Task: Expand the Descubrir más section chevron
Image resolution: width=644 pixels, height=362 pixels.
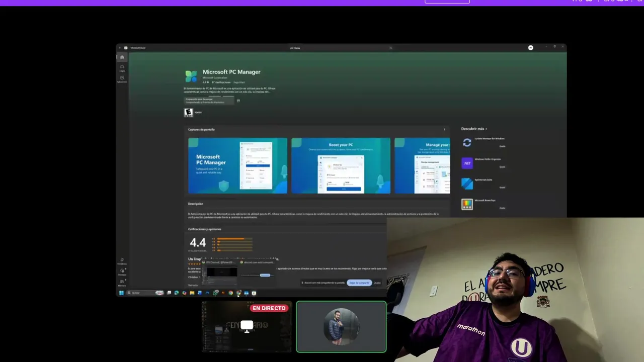Action: [487, 129]
